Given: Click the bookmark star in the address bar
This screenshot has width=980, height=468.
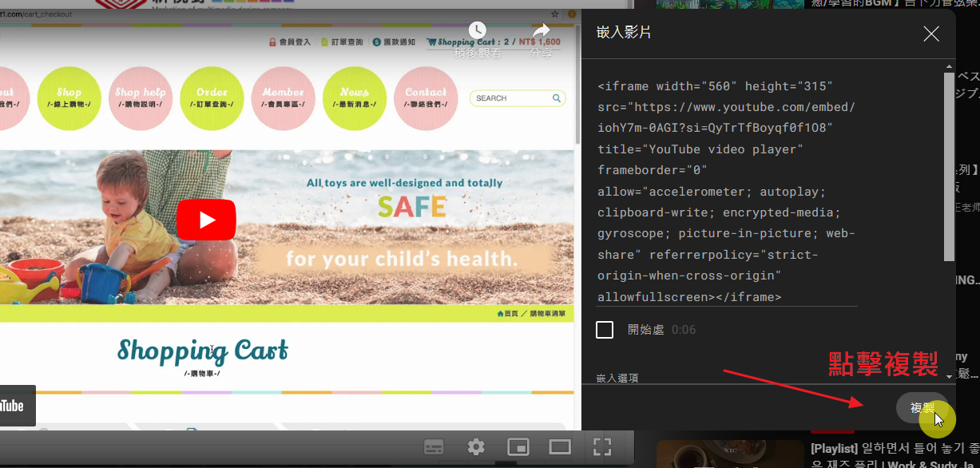Looking at the screenshot, I should pos(553,14).
